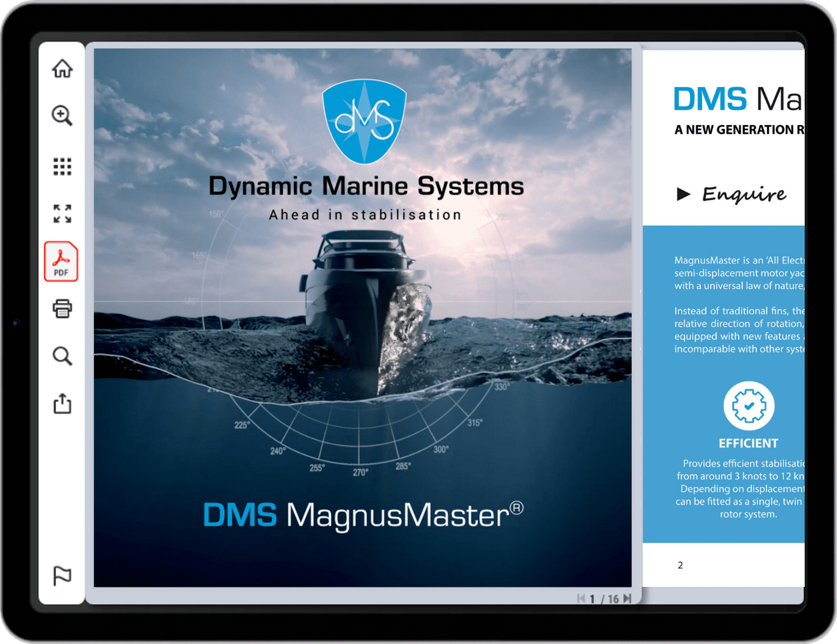Open the search tool in sidebar

point(62,356)
